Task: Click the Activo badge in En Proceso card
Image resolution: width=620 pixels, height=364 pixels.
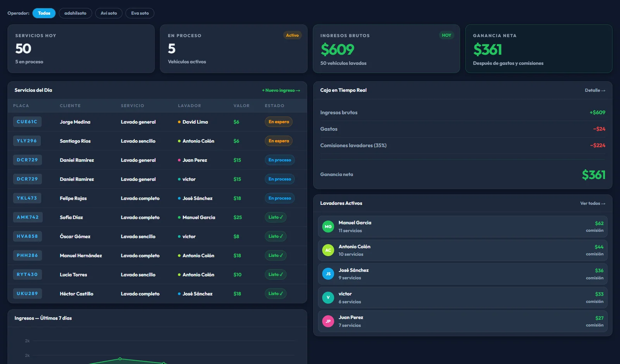Action: pyautogui.click(x=292, y=35)
